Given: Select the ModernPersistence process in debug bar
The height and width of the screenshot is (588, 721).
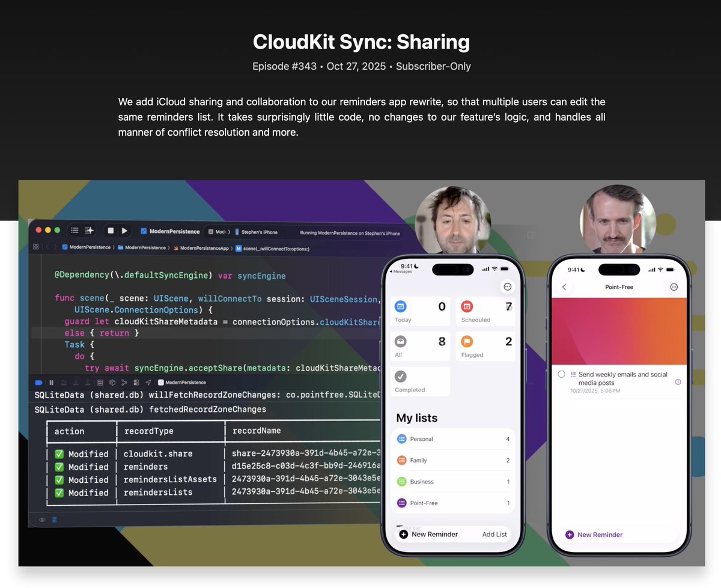Looking at the screenshot, I should pos(181,383).
